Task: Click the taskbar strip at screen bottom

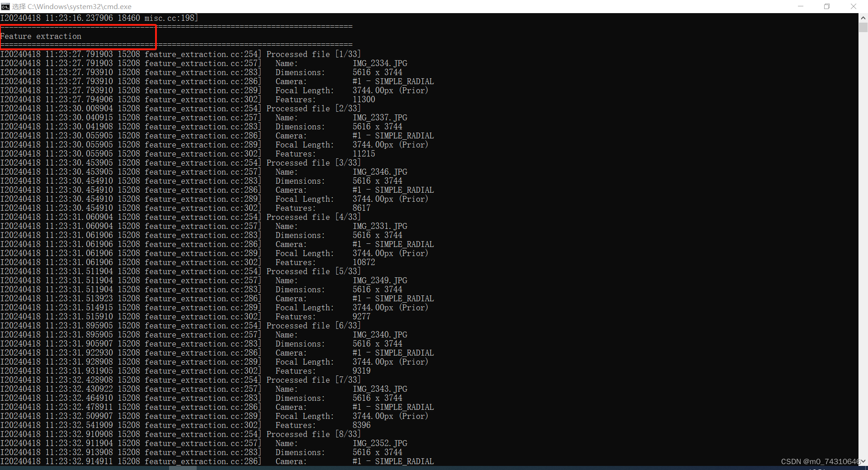Action: (x=434, y=468)
